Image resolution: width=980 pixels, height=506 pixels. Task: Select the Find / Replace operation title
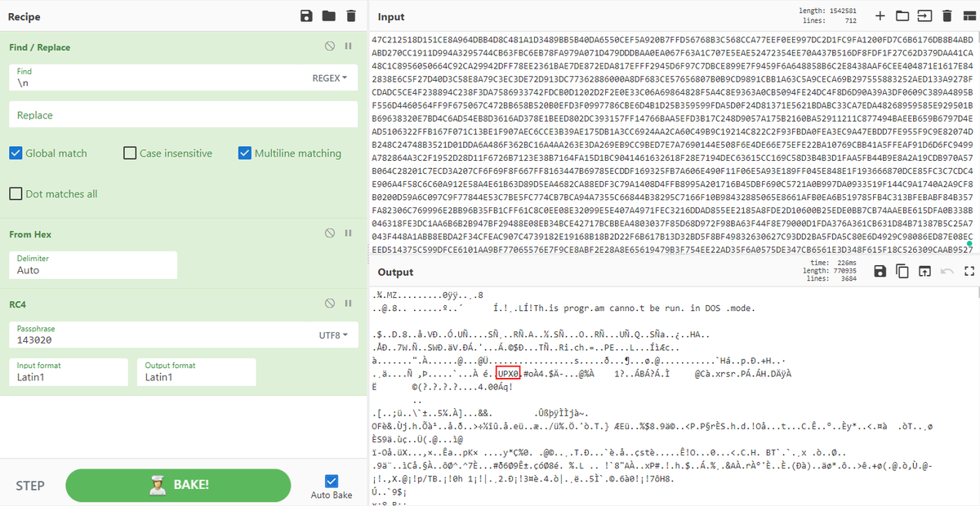tap(41, 47)
